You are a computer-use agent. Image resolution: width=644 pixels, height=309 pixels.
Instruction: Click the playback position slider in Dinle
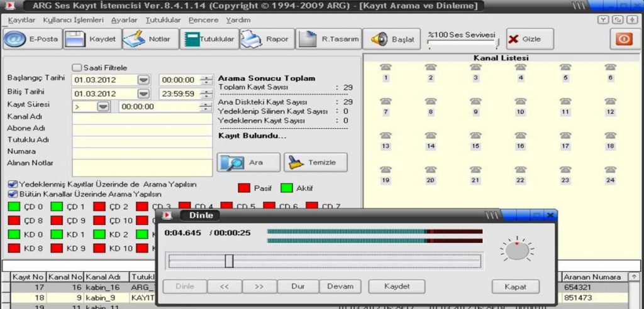[229, 261]
